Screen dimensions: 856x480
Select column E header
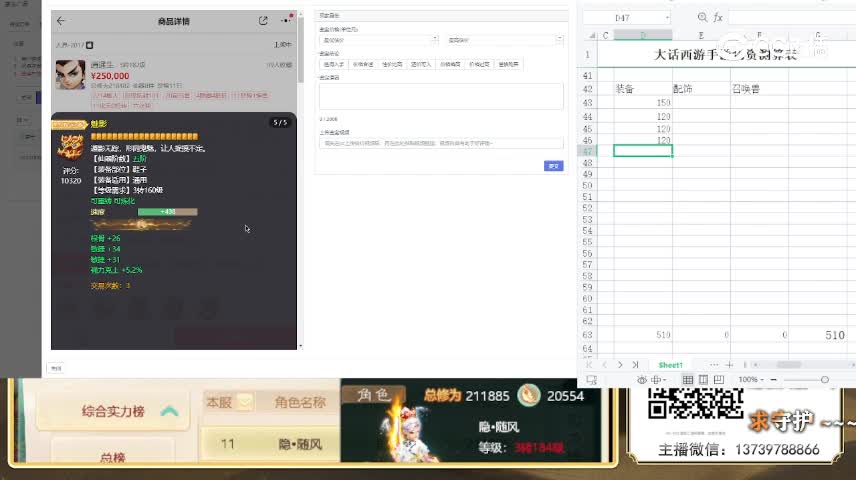point(701,35)
